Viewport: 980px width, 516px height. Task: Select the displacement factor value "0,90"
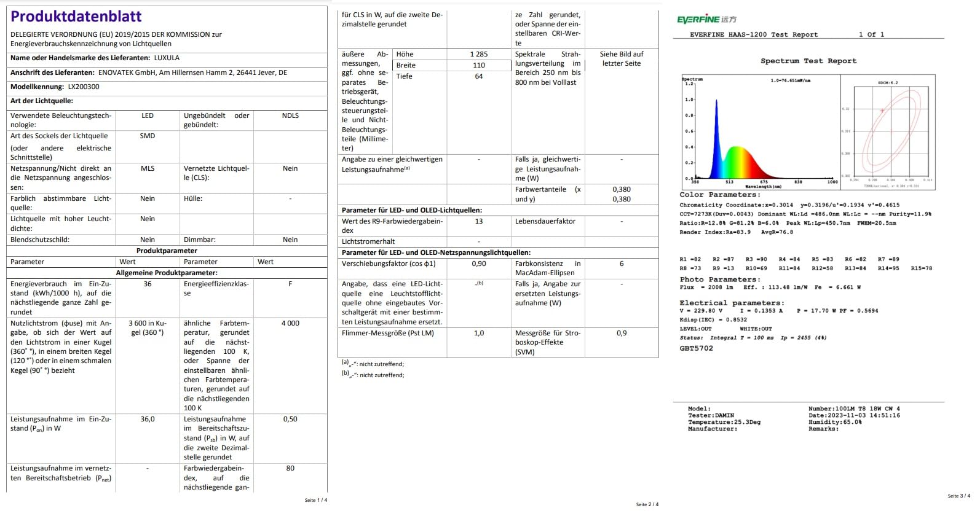point(479,264)
